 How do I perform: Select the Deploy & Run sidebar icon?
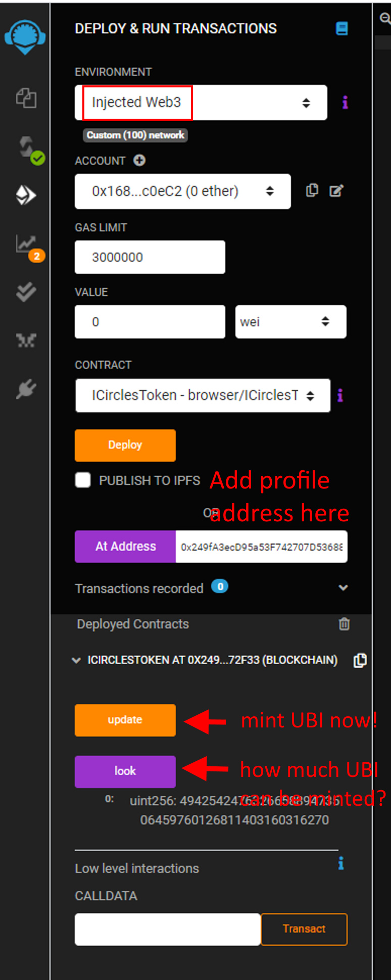coord(26,195)
